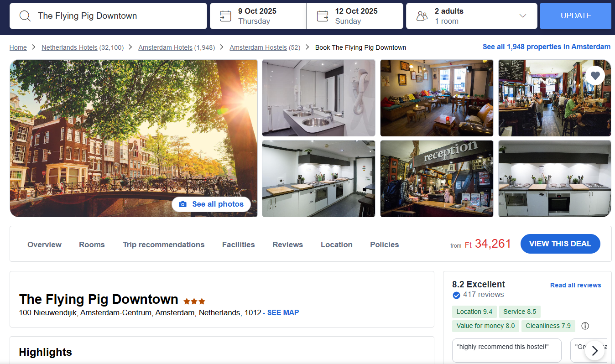
Task: Switch to the Rooms tab
Action: 92,244
